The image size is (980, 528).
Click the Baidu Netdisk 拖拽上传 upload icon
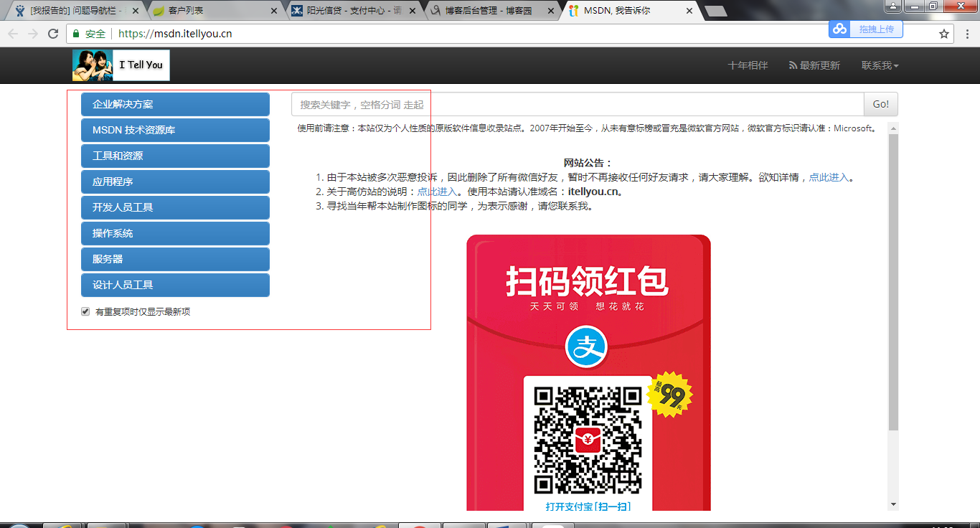point(840,29)
